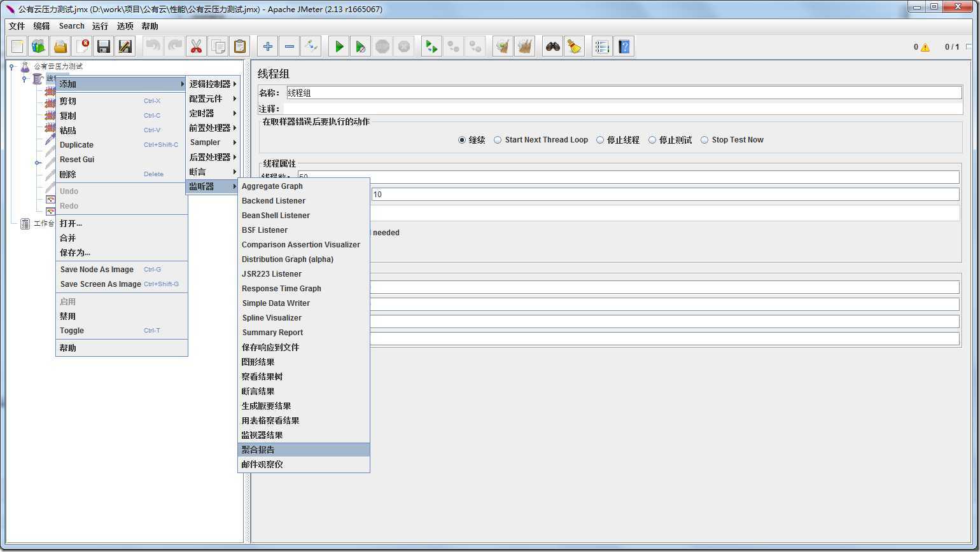Click the Remote Stop All icon
This screenshot has width=980, height=552.
[454, 46]
